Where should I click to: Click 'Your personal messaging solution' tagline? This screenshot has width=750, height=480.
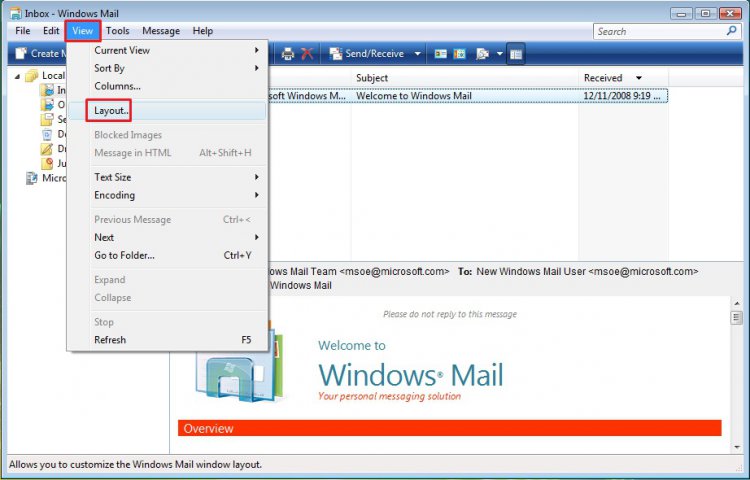(389, 396)
